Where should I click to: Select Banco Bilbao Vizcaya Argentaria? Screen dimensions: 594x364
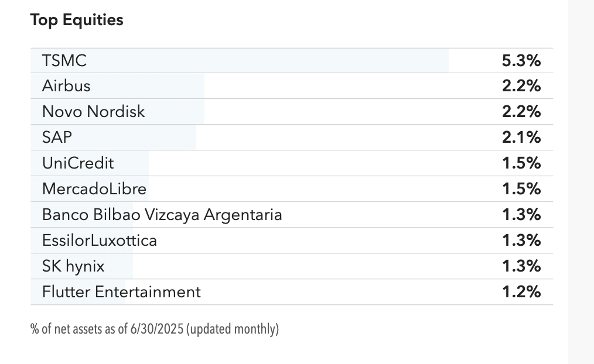(x=162, y=215)
